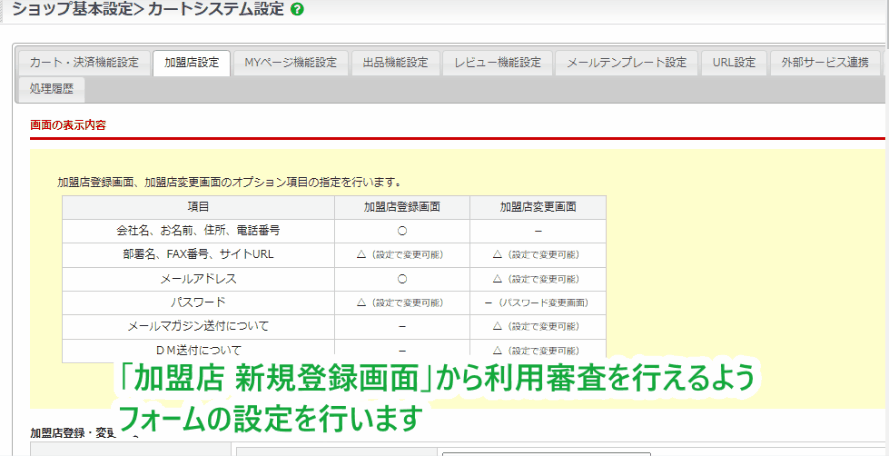Select the 会社名、お名前、住所、電話番号 row label
Viewport: 889px width, 456px height.
coord(198,230)
